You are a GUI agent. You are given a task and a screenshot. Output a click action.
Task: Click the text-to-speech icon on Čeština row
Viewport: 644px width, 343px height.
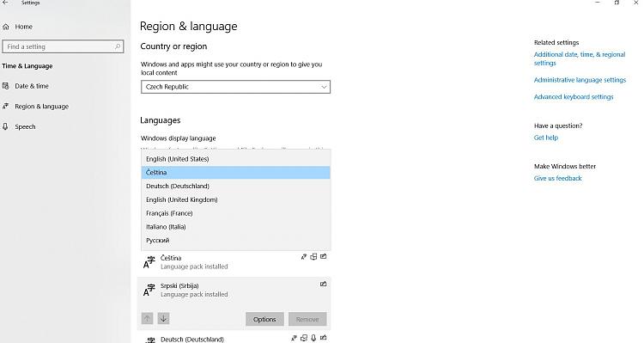pyautogui.click(x=313, y=257)
